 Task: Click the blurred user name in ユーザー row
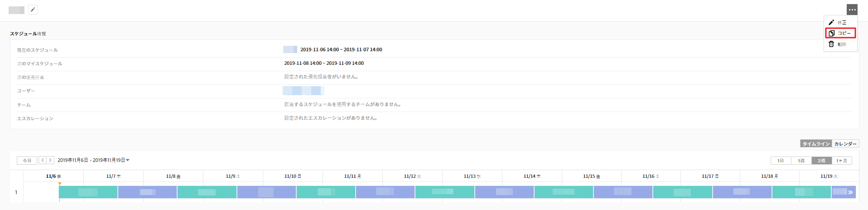[303, 91]
